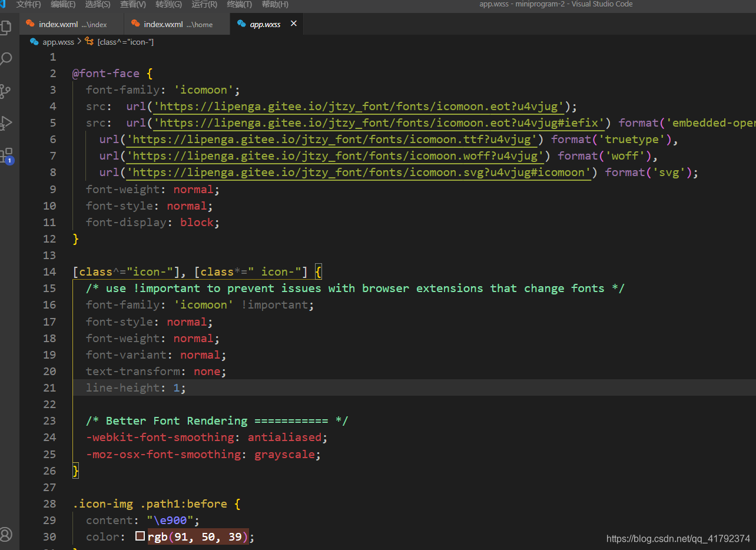Click format('woff') on line 7

pos(605,156)
